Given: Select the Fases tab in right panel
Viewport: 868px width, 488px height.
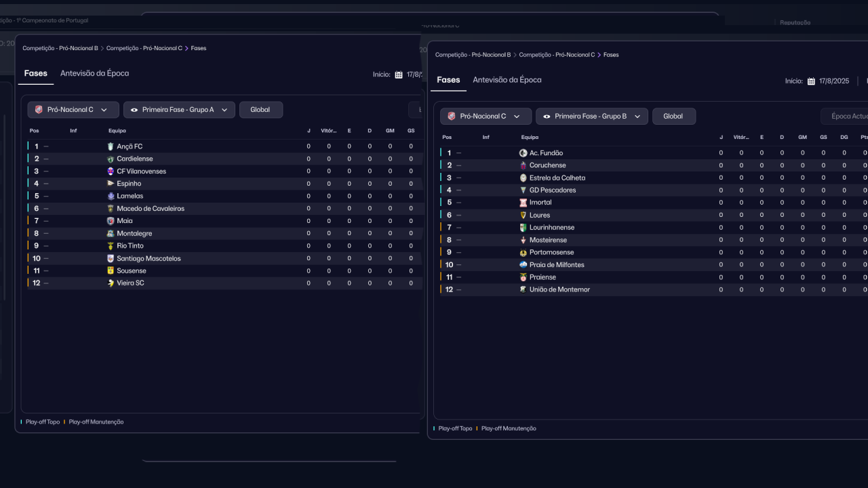Looking at the screenshot, I should point(448,80).
